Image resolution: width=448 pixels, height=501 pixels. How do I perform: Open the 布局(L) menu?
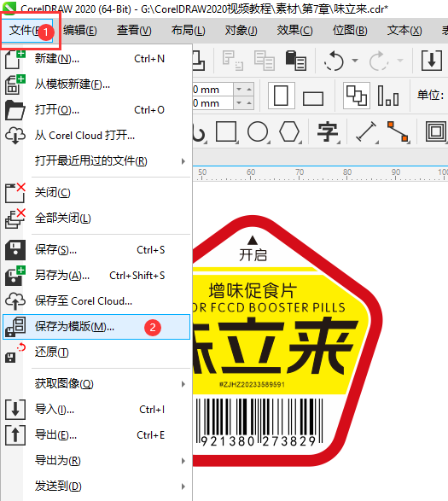click(188, 31)
